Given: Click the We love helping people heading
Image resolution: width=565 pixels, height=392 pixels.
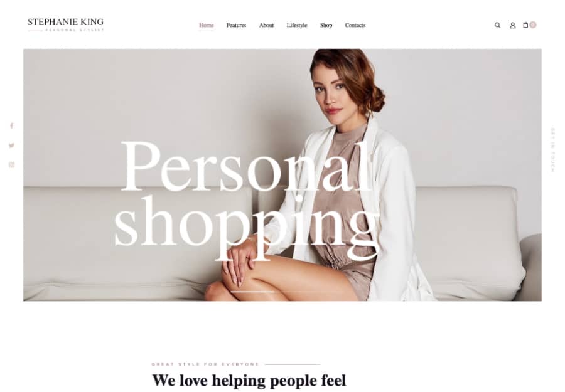Looking at the screenshot, I should (249, 381).
